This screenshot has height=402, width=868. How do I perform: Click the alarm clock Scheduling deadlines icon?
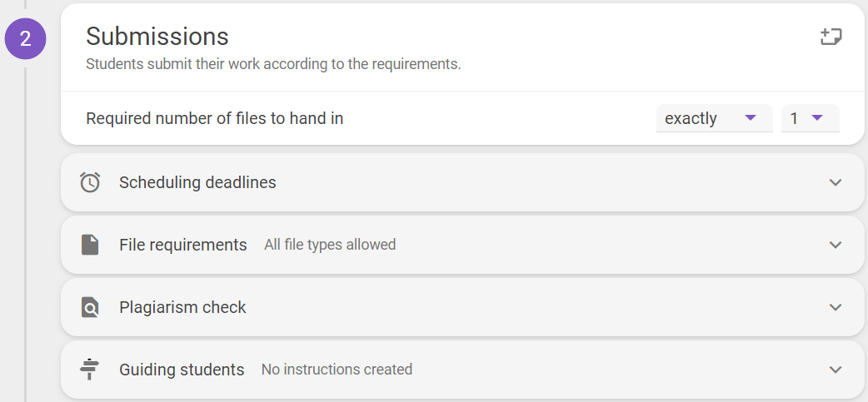pos(90,182)
